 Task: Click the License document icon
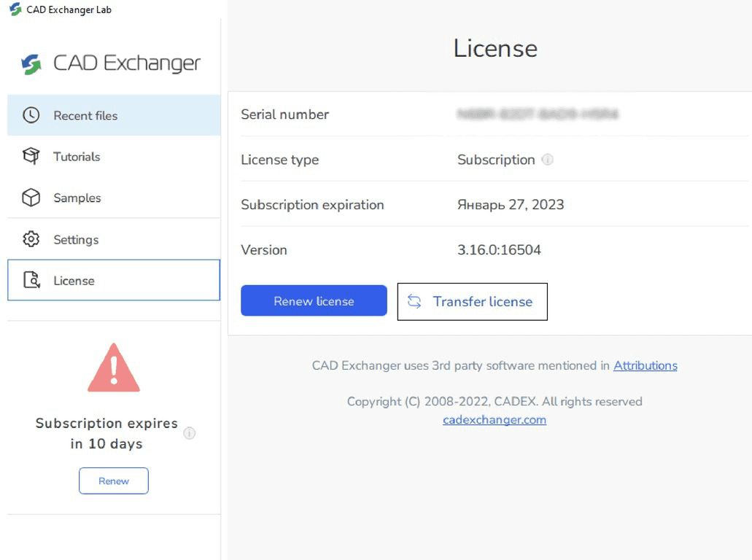click(31, 280)
